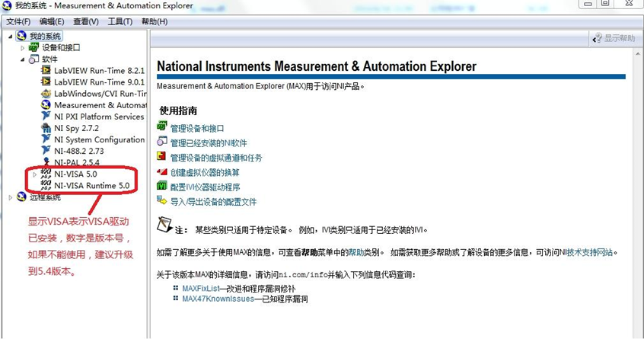
Task: Select 远程系统 tree label
Action: click(45, 197)
